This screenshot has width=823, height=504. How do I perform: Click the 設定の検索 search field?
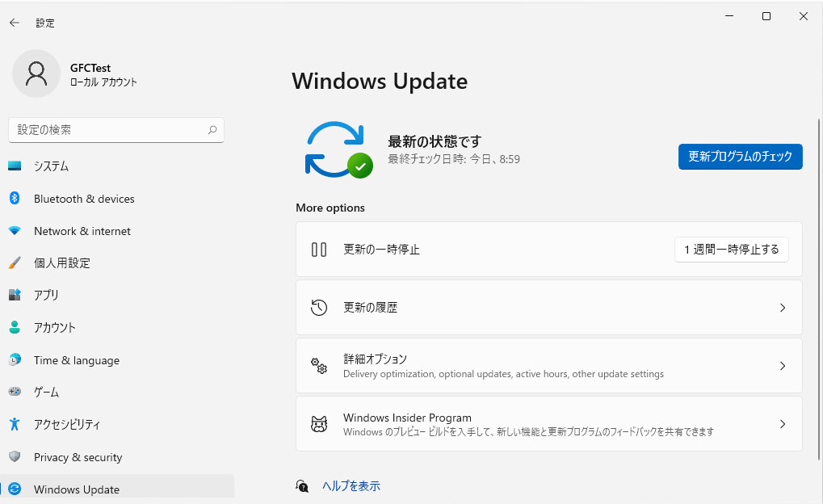[116, 130]
